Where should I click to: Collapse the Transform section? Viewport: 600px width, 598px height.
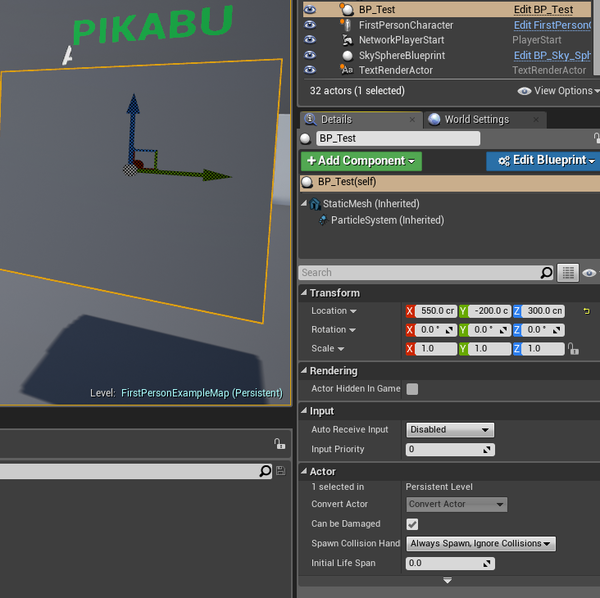pos(305,293)
